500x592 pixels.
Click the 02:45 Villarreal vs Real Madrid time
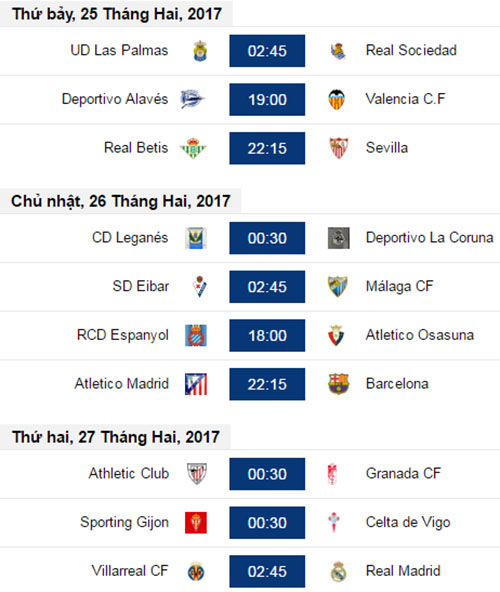click(x=267, y=571)
